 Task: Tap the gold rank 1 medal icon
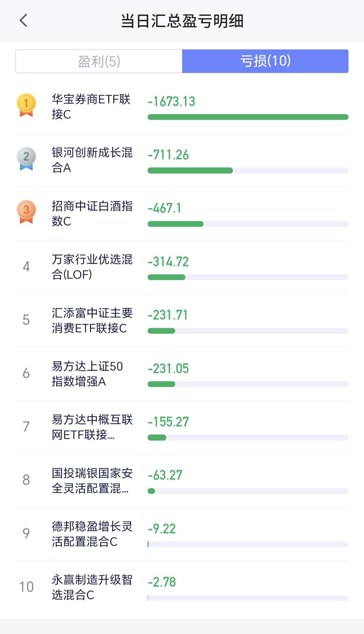(26, 105)
